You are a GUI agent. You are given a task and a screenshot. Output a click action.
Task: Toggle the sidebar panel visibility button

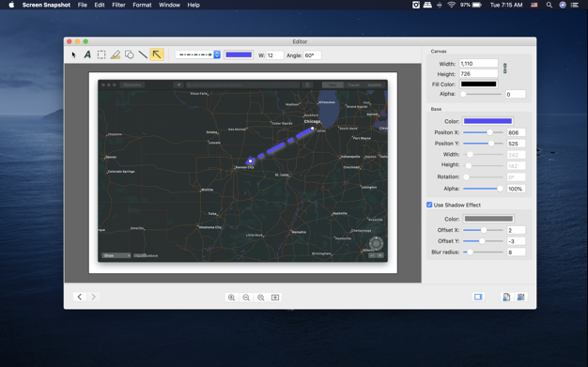tap(478, 297)
